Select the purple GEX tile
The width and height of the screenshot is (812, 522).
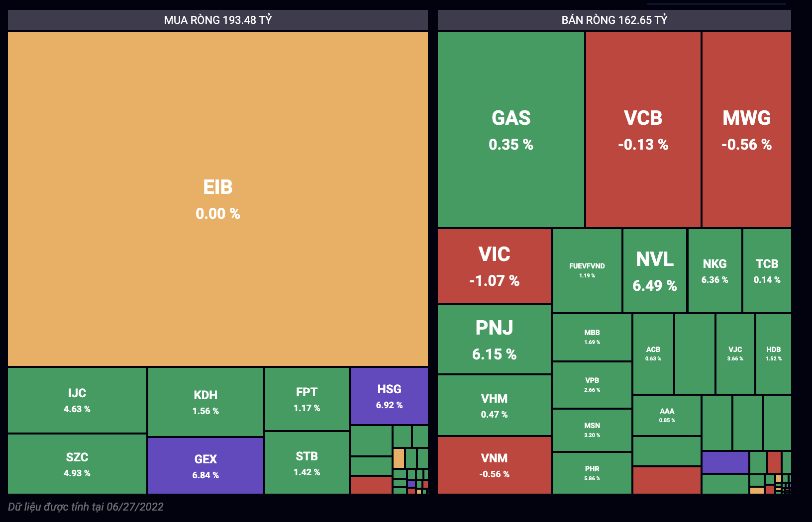coord(205,466)
